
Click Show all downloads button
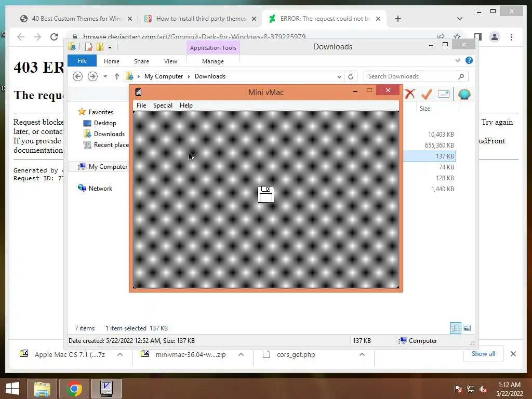coord(483,354)
